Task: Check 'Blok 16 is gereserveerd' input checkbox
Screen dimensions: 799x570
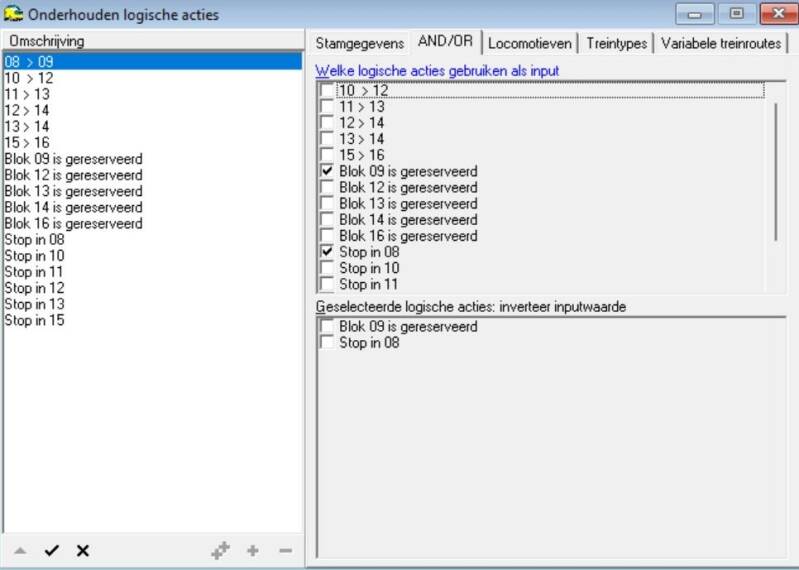Action: [327, 236]
